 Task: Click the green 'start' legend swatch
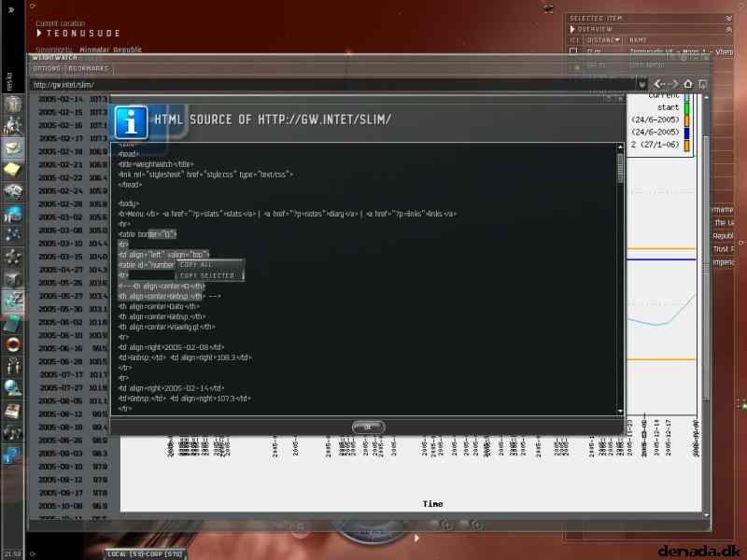coord(687,107)
